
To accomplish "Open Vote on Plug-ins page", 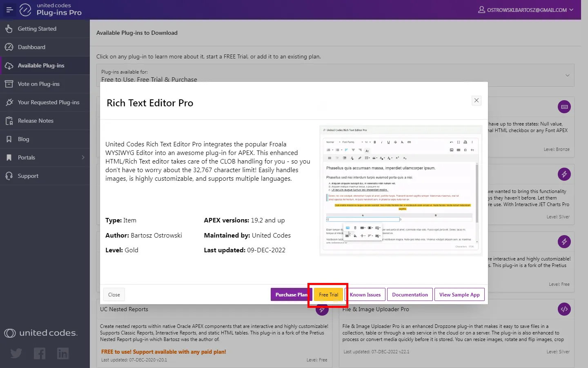I will (x=38, y=84).
